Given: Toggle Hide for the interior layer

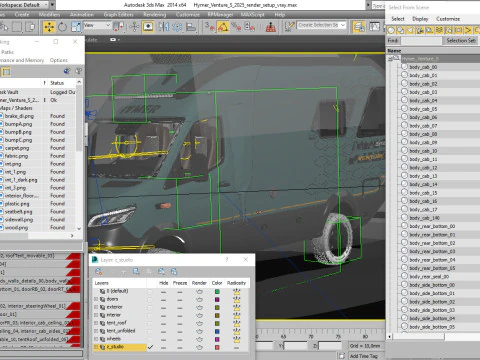Looking at the screenshot, I should [163, 315].
